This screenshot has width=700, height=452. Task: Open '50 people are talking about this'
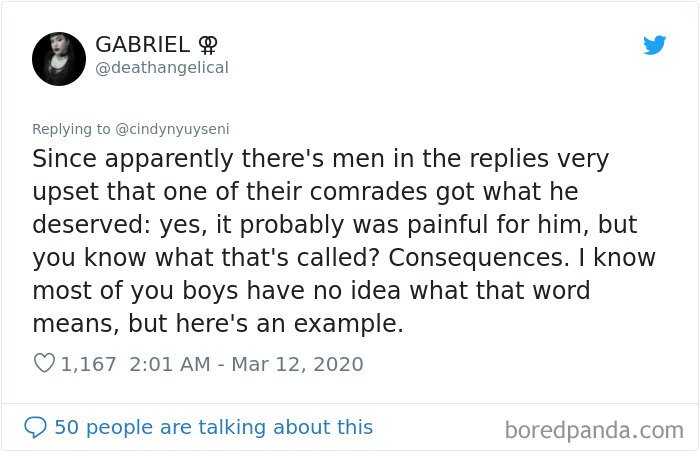(x=213, y=427)
